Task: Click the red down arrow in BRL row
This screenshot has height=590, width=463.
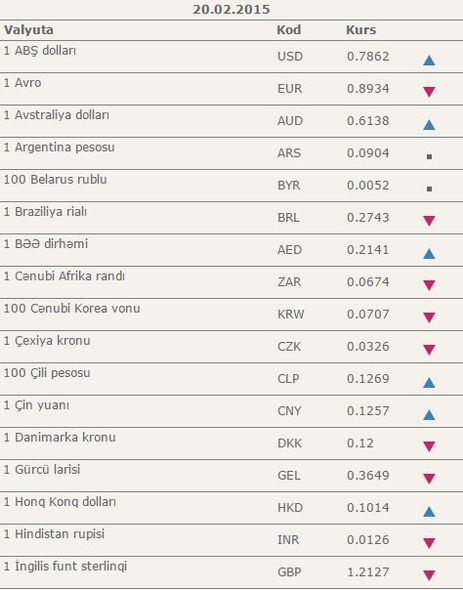Action: click(429, 221)
